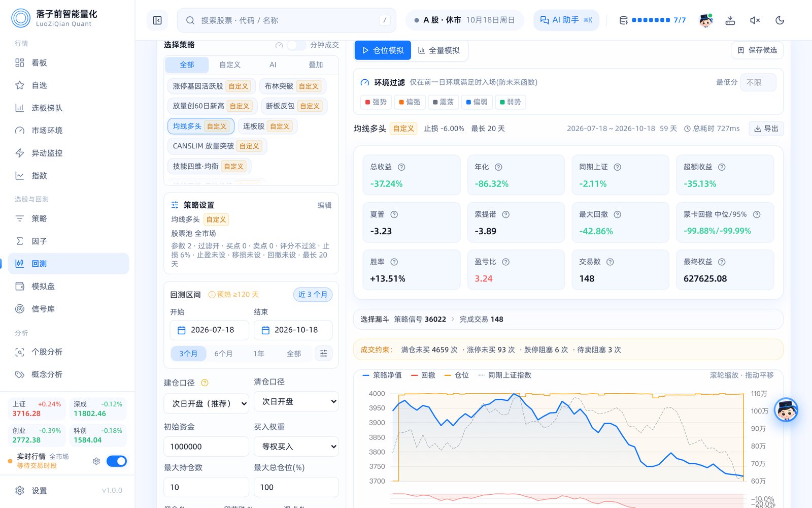The width and height of the screenshot is (812, 508).
Task: Toggle 仓位 legend series
Action: coord(456,375)
